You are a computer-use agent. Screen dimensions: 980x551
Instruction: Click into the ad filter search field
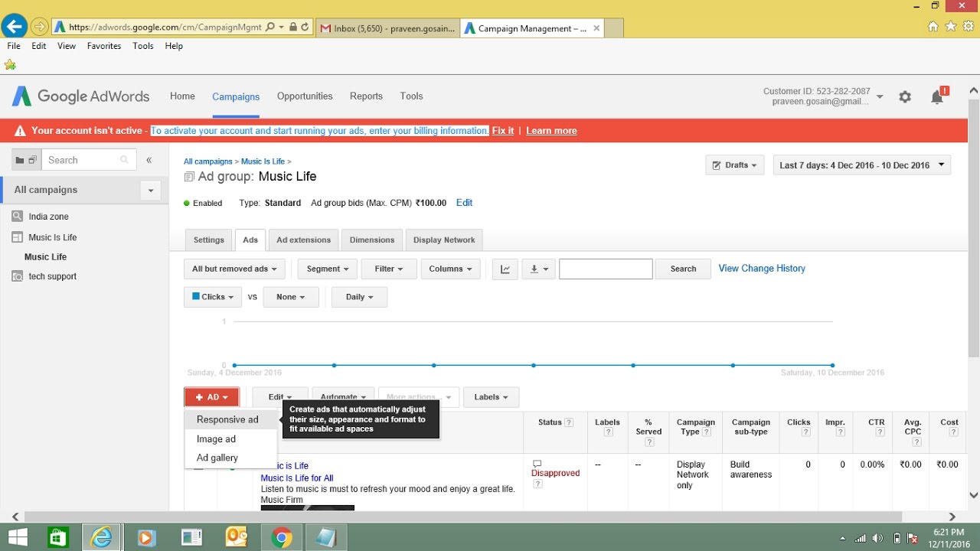[606, 269]
